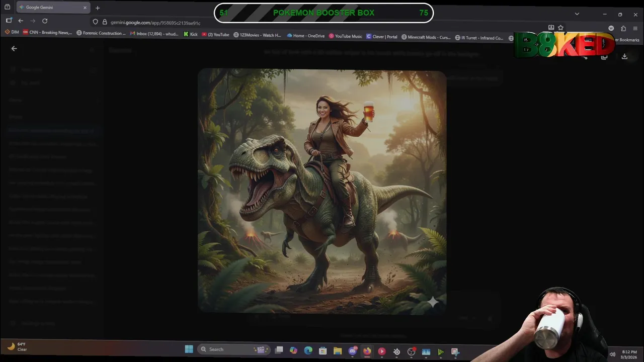Copy the image using the copy icon
The image size is (644, 362).
pyautogui.click(x=604, y=57)
